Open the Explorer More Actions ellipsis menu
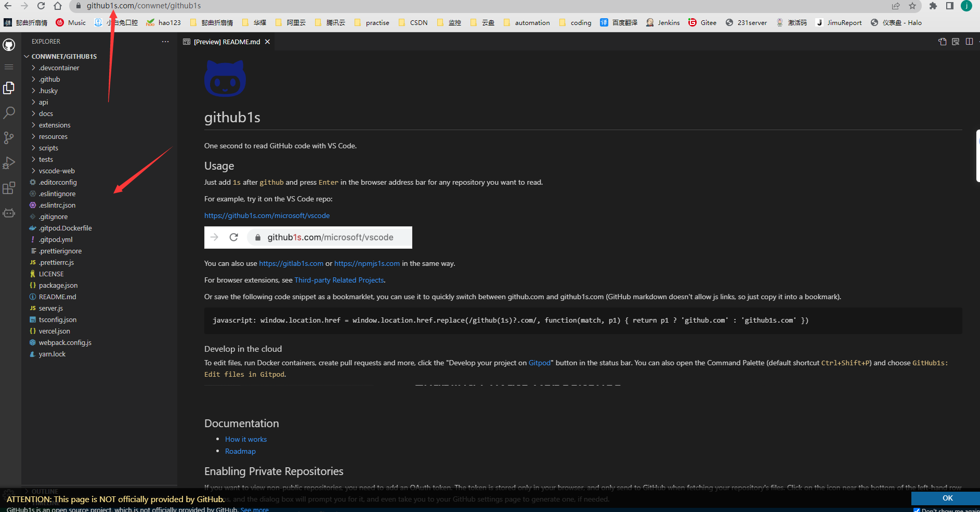The height and width of the screenshot is (512, 980). [x=165, y=41]
